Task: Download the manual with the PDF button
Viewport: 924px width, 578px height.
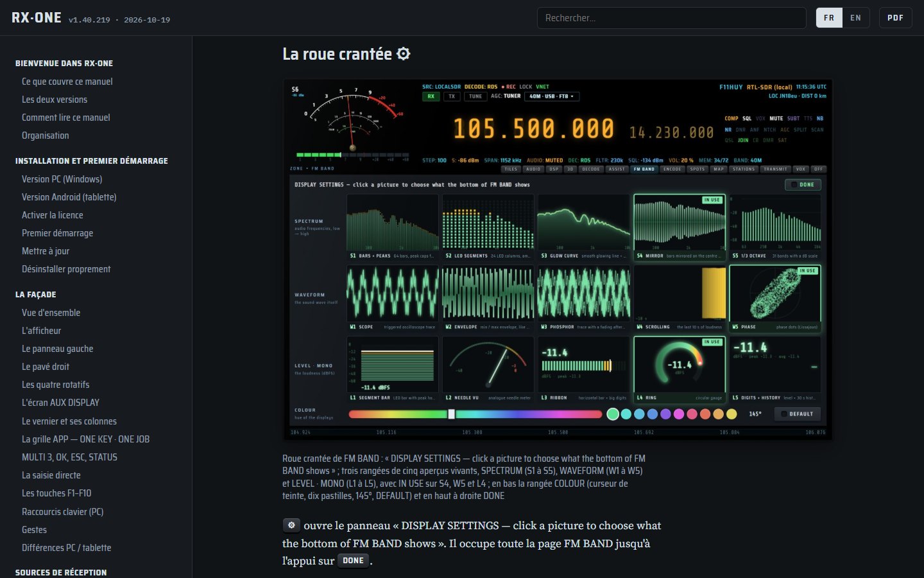Action: (895, 18)
